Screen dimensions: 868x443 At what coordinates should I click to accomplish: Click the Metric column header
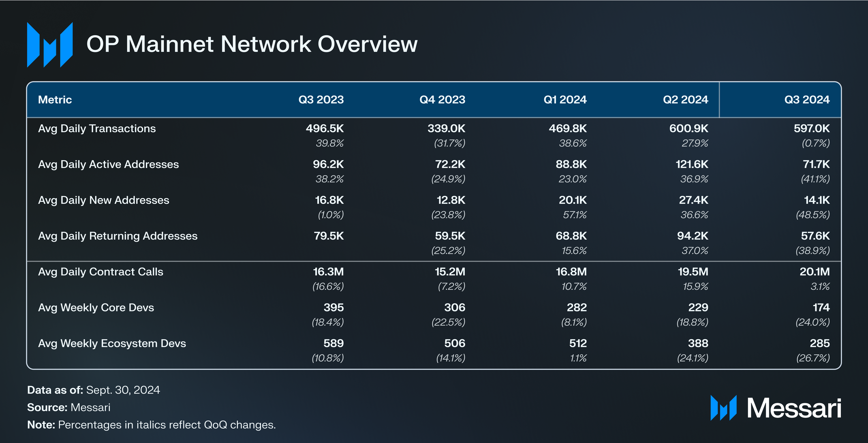(x=55, y=100)
